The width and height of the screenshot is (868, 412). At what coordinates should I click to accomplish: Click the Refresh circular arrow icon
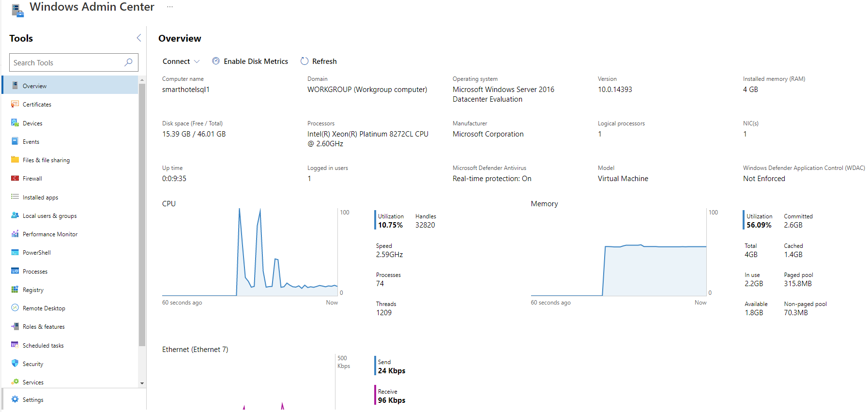pos(305,61)
